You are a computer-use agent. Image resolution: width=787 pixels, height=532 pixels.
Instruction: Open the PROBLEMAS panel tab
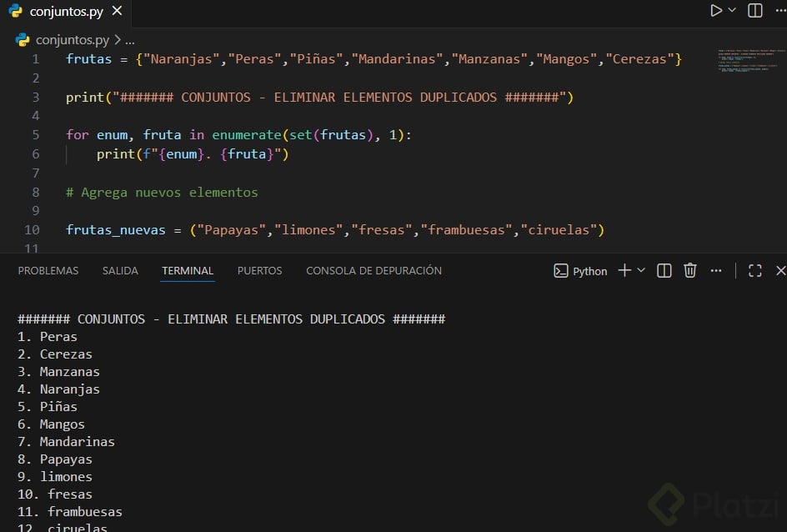tap(48, 270)
